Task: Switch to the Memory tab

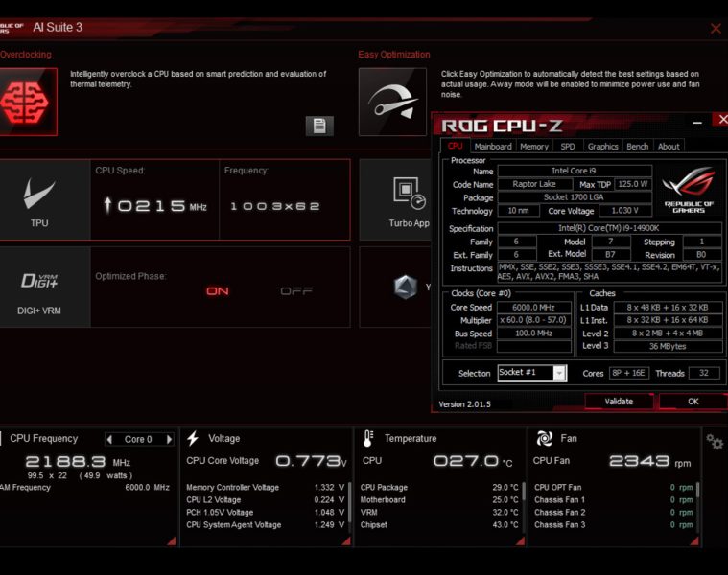Action: pyautogui.click(x=534, y=147)
